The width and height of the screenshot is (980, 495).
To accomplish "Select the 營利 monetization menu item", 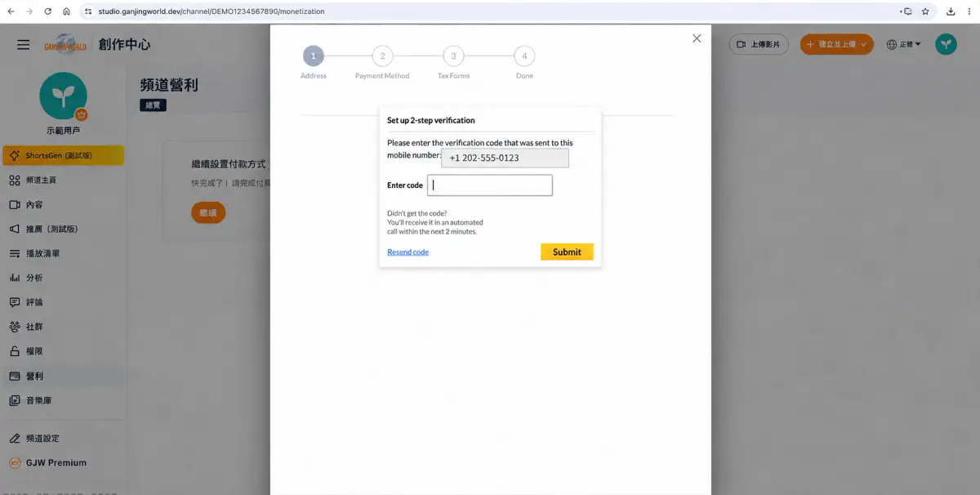I will click(63, 376).
